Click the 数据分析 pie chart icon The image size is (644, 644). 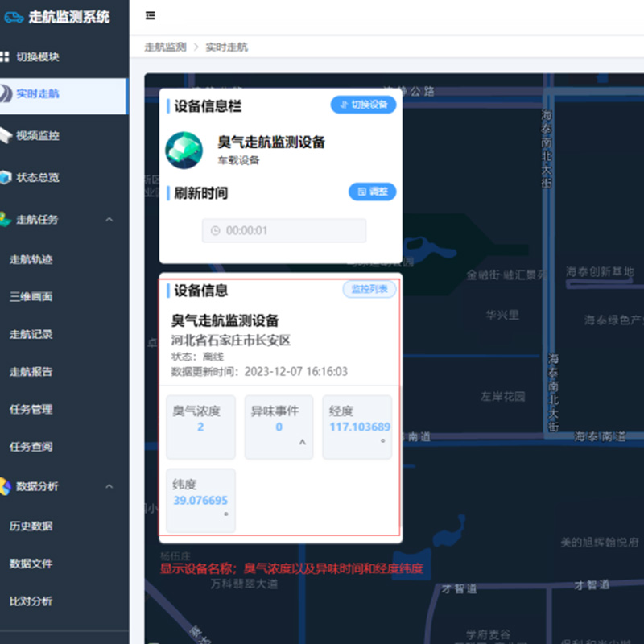[6, 486]
